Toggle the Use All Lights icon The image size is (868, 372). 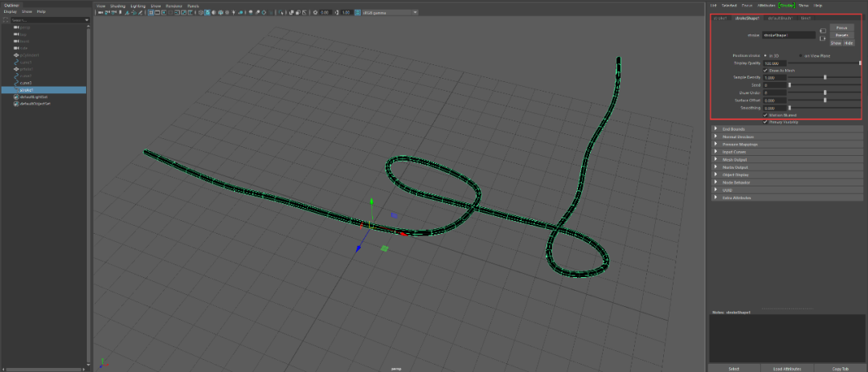click(x=233, y=12)
